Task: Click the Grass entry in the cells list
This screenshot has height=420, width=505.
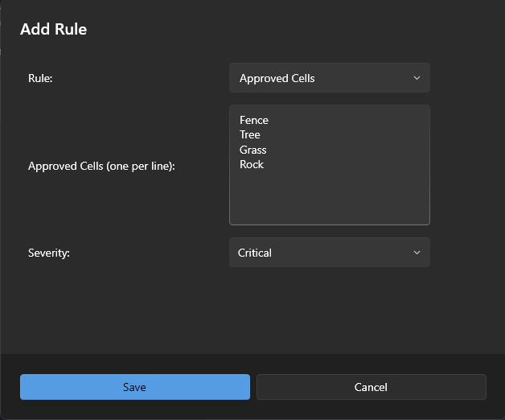Action: pos(252,150)
